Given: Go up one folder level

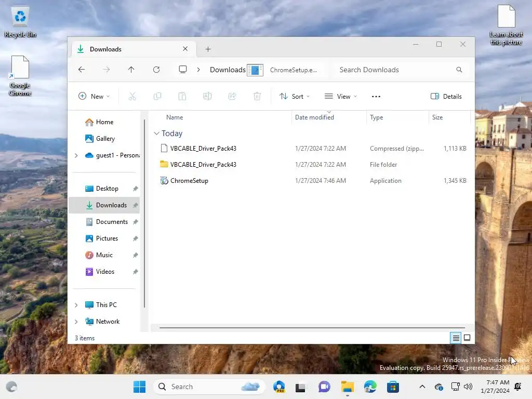Looking at the screenshot, I should [131, 70].
